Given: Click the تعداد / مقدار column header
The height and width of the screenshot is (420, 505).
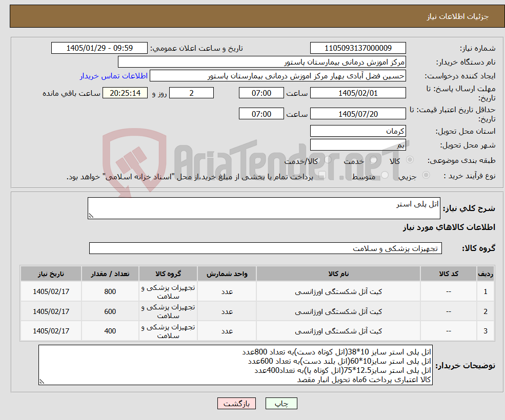Looking at the screenshot, I should tap(110, 274).
